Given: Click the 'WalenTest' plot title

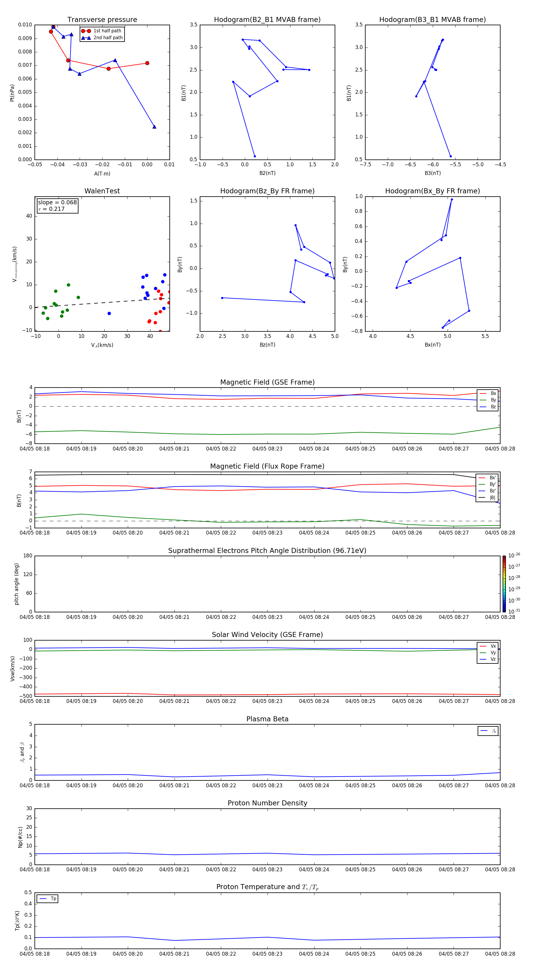Looking at the screenshot, I should [x=102, y=191].
